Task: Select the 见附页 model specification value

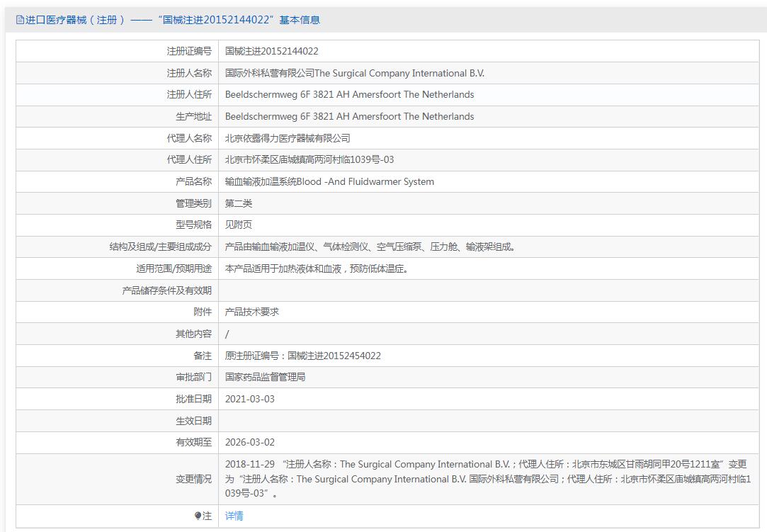Action: [238, 225]
